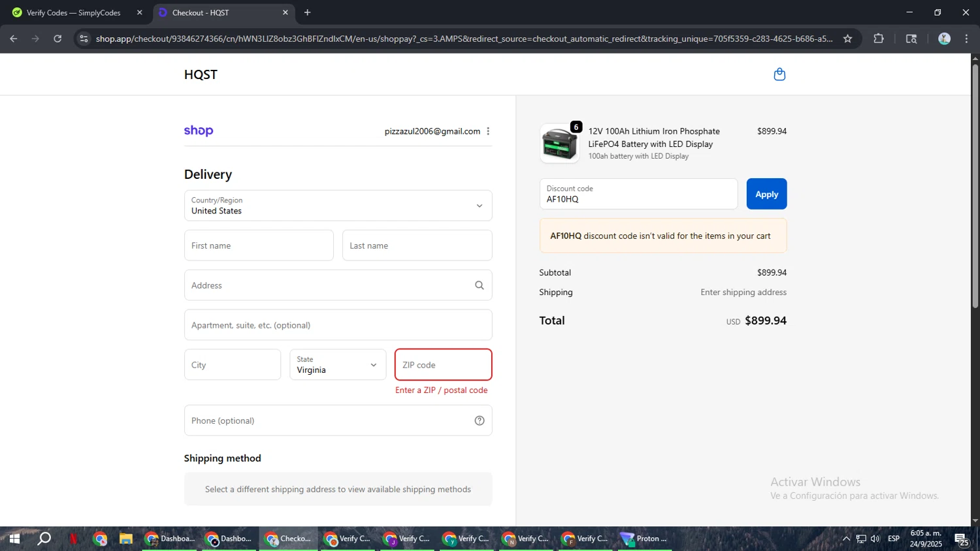Click the ESP keyboard language indicator
The width and height of the screenshot is (980, 551).
point(894,539)
